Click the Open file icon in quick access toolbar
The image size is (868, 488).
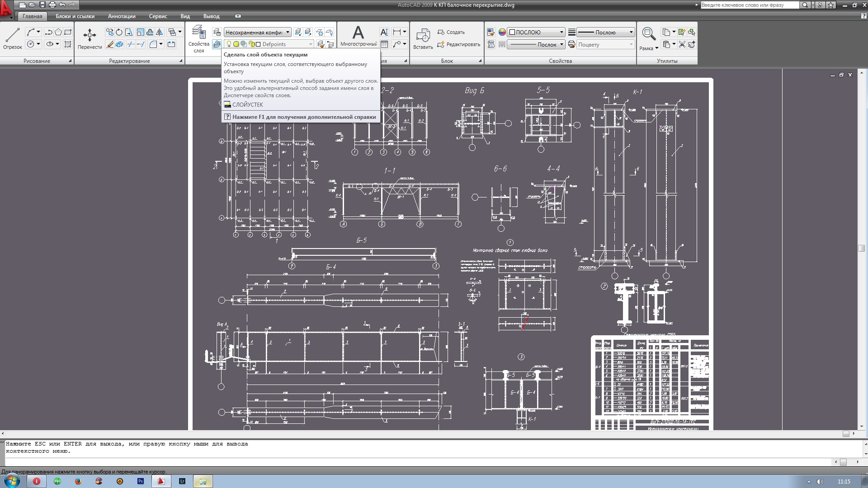[x=32, y=5]
